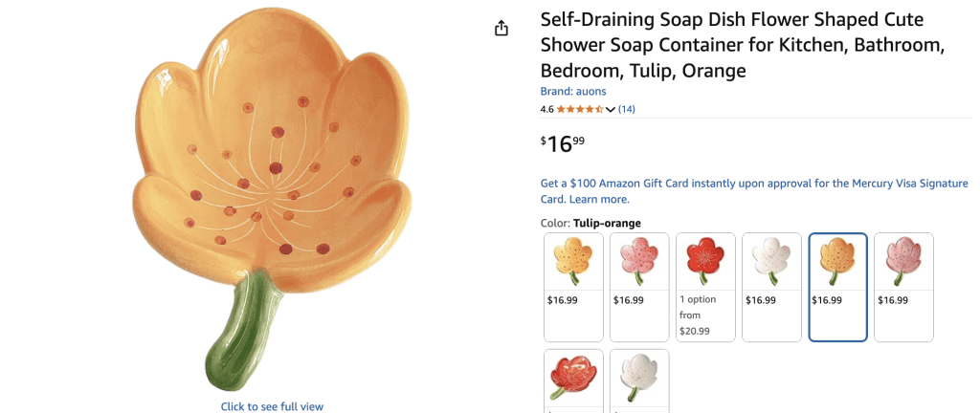
Task: Select the highlighted Tulip-orange swatch
Action: tap(837, 287)
